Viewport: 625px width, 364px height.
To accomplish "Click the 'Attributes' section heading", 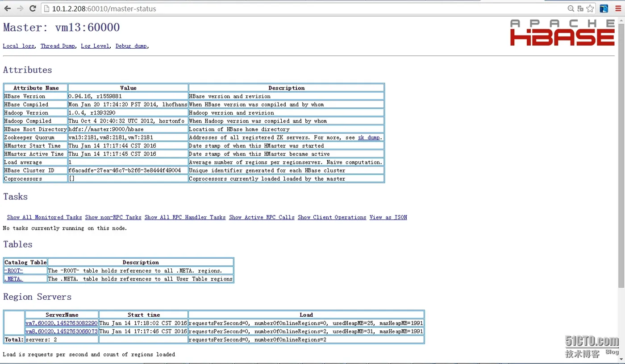I will [x=28, y=70].
